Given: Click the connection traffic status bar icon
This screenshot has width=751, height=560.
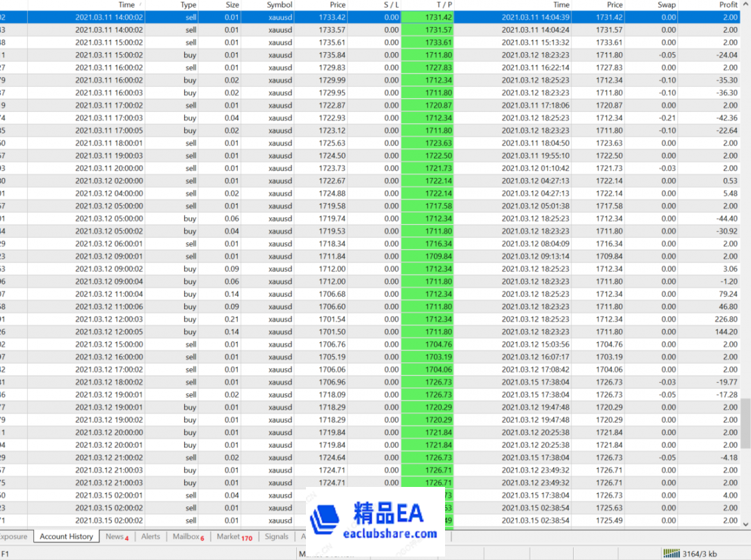Looking at the screenshot, I should 673,553.
